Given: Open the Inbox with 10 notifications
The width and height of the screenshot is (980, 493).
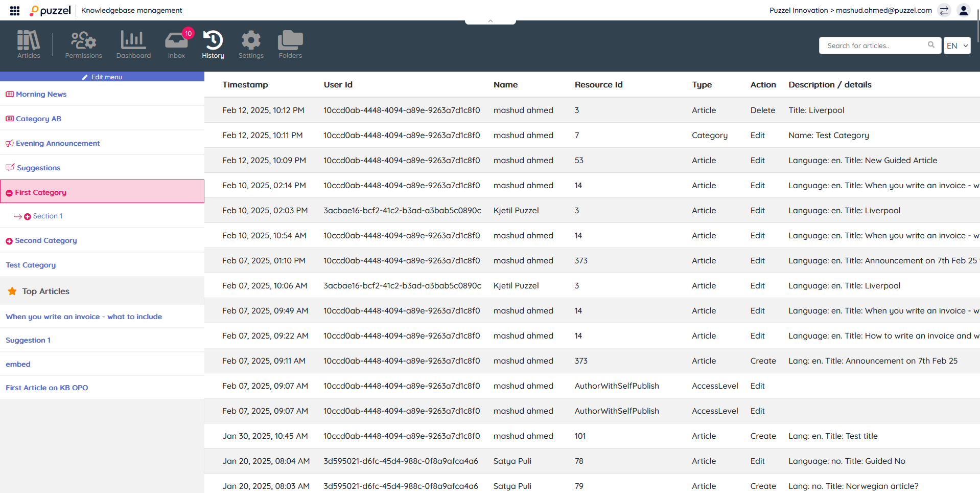Looking at the screenshot, I should coord(176,44).
